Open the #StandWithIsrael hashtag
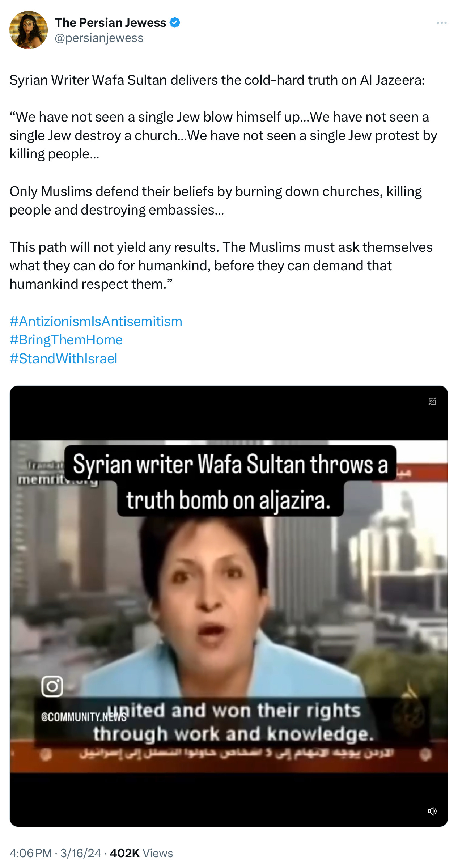458x868 pixels. (x=63, y=359)
